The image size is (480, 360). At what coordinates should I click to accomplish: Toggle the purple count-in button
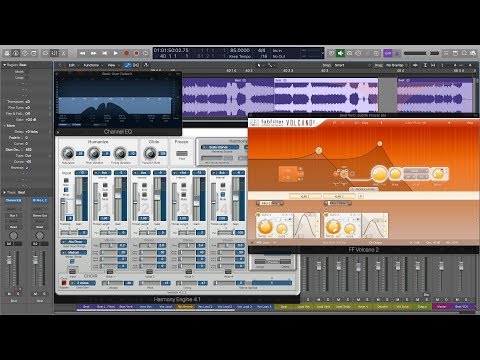click(x=388, y=53)
